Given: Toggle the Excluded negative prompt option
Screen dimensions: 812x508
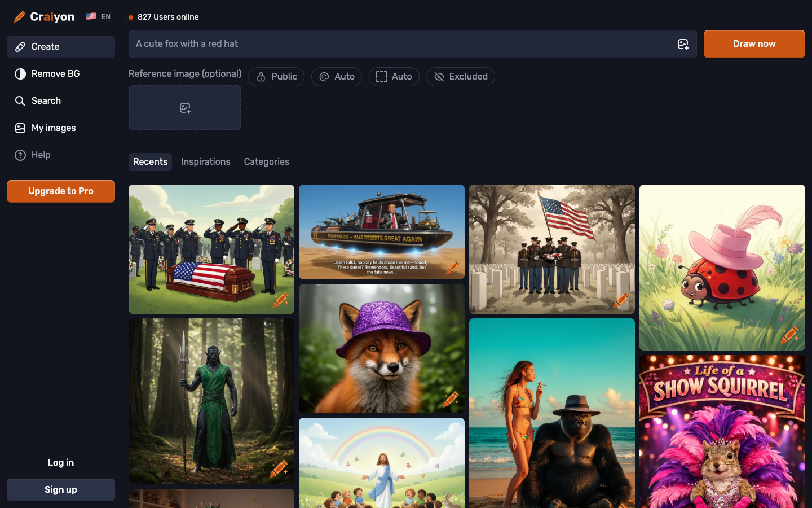Looking at the screenshot, I should pos(460,76).
